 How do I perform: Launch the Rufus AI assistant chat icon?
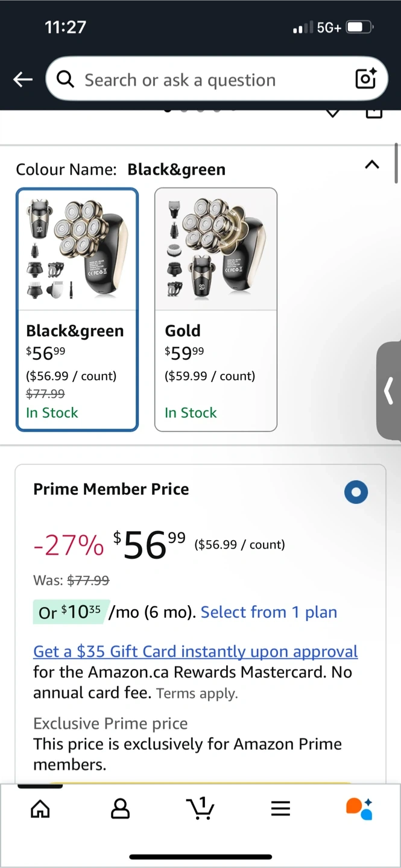(359, 808)
